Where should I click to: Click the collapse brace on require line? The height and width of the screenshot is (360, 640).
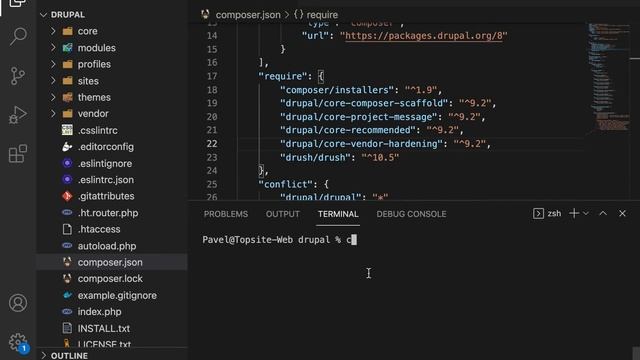[x=321, y=76]
